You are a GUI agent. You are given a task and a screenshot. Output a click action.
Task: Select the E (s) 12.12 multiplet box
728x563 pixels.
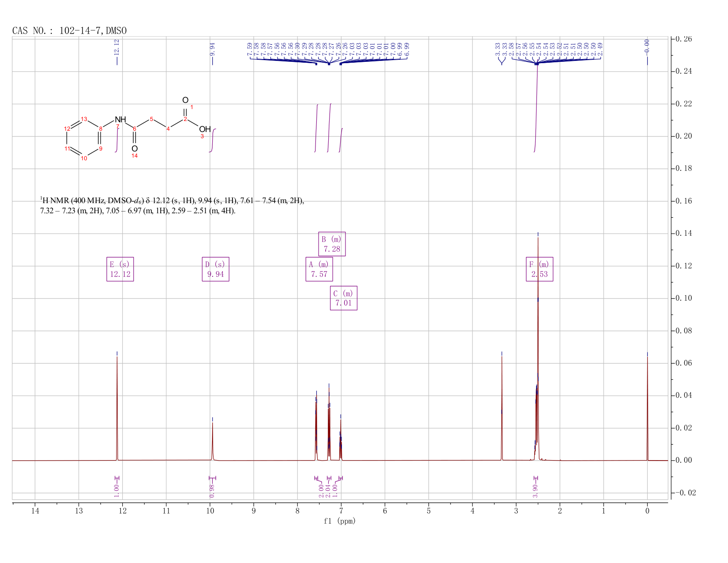[x=120, y=269]
